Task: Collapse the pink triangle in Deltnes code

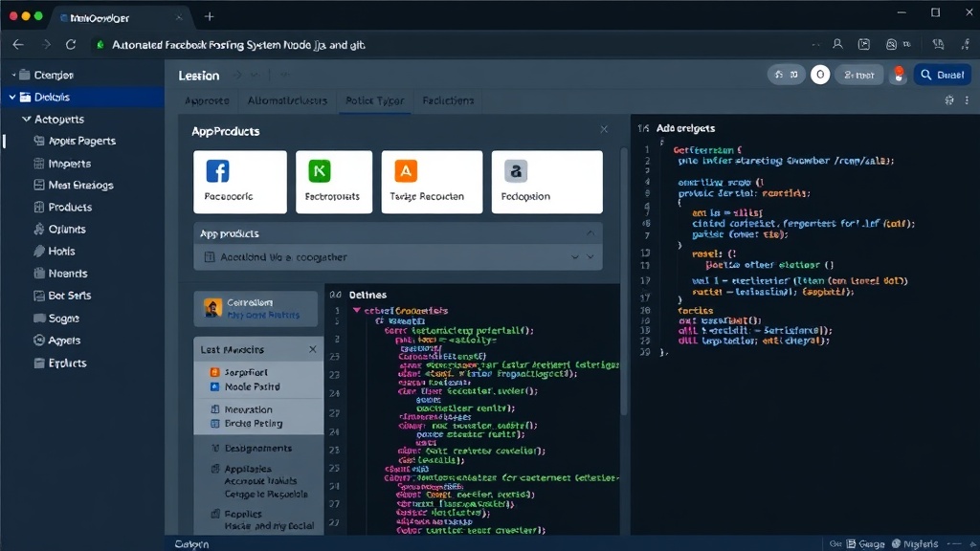Action: coord(356,310)
